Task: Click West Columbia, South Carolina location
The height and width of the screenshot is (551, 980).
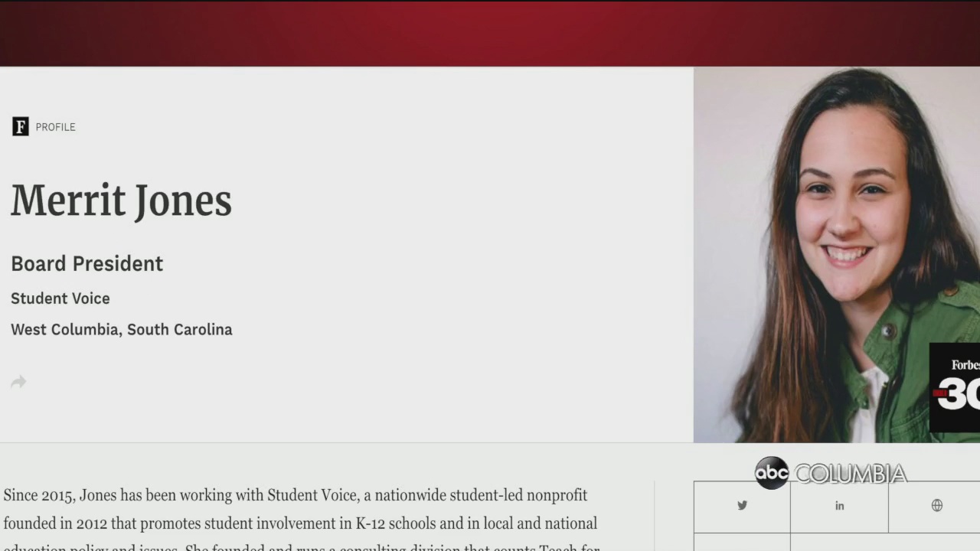Action: pyautogui.click(x=122, y=330)
